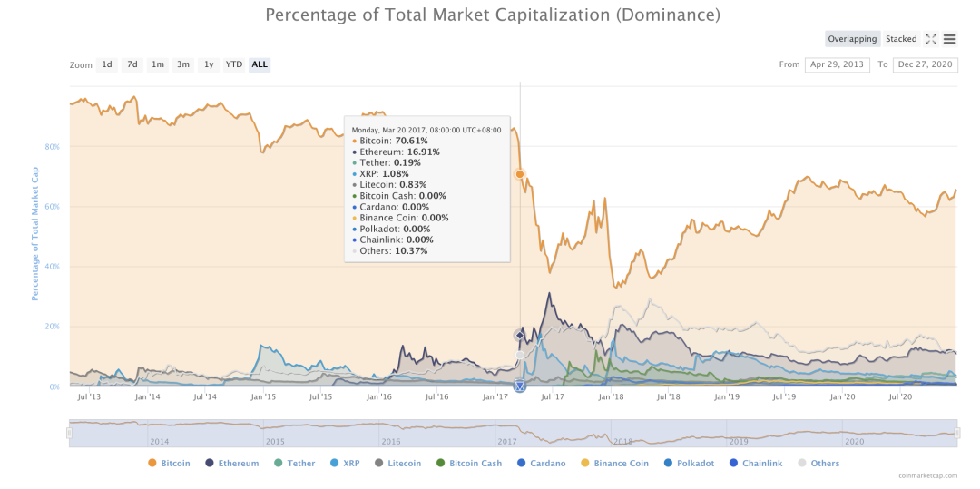Hide the Others series
This screenshot has width=980, height=489.
(x=818, y=464)
